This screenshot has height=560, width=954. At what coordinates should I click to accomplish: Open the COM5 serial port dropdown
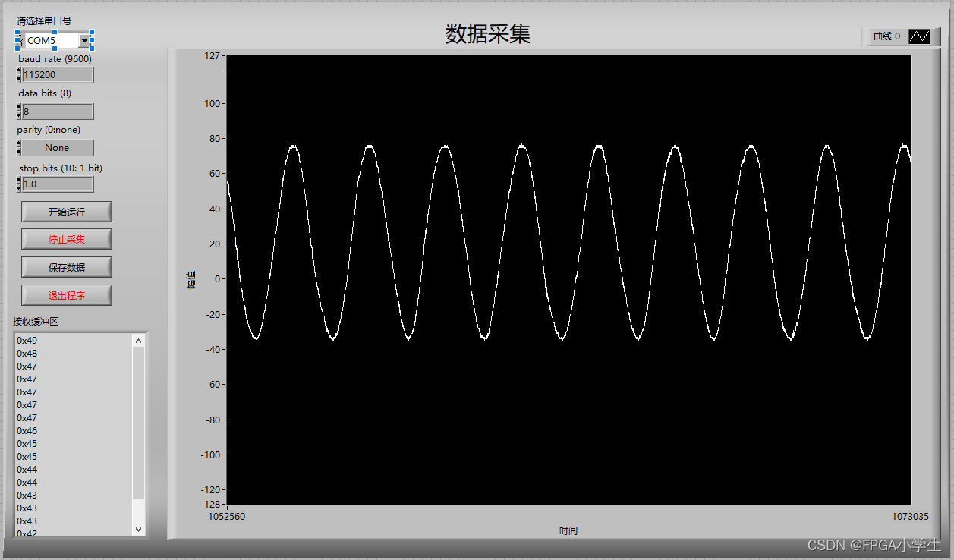[x=84, y=41]
